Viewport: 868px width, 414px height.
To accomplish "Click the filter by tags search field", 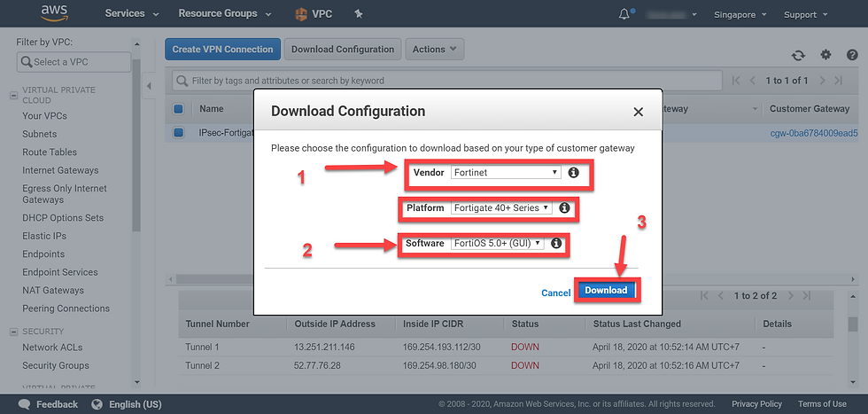I will pos(447,81).
